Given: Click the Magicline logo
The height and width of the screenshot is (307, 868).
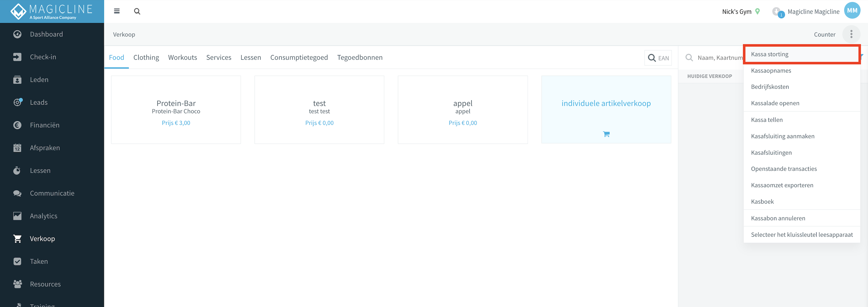Looking at the screenshot, I should [x=51, y=12].
